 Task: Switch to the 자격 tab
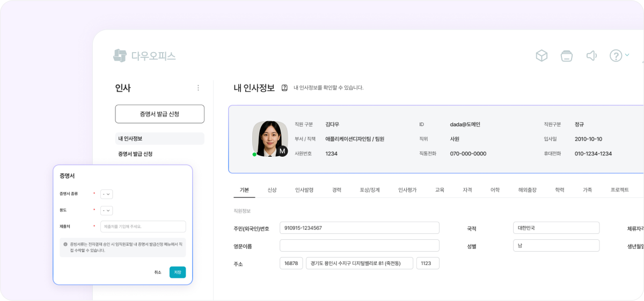tap(467, 190)
